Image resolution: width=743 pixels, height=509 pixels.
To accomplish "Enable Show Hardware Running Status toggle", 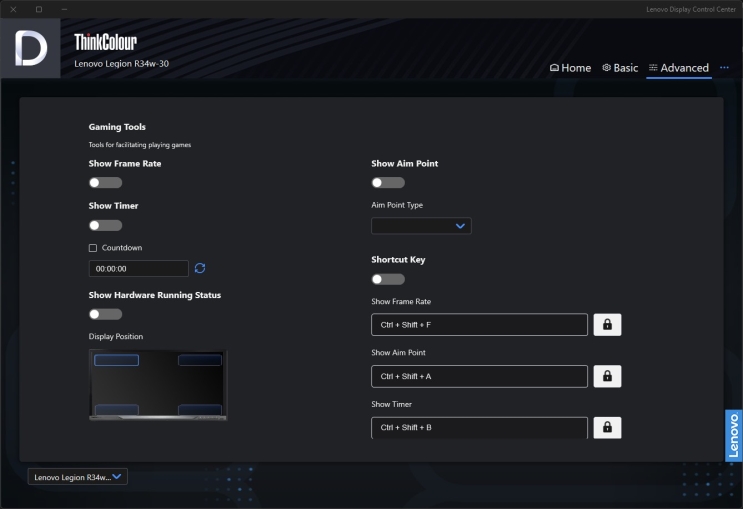I will (105, 314).
